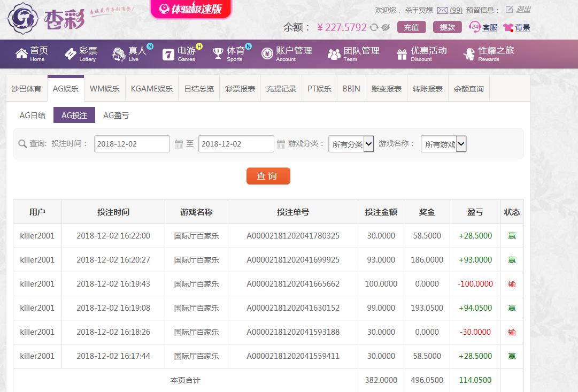The image size is (578, 392).
Task: Toggle balance visibility eye icon
Action: click(386, 27)
